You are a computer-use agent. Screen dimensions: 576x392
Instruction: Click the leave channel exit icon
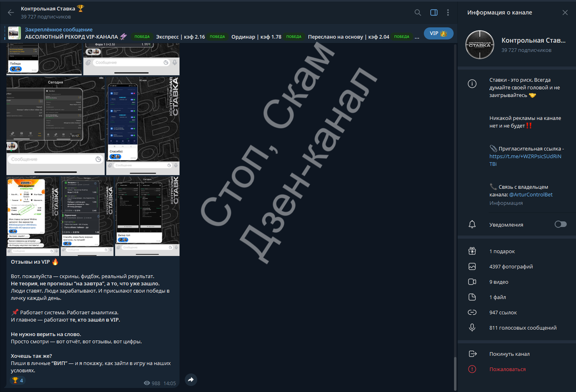[472, 354]
